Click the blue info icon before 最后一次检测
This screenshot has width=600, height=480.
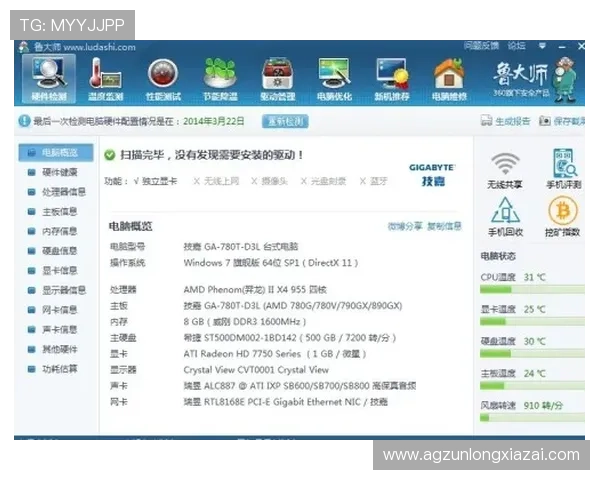(x=24, y=121)
